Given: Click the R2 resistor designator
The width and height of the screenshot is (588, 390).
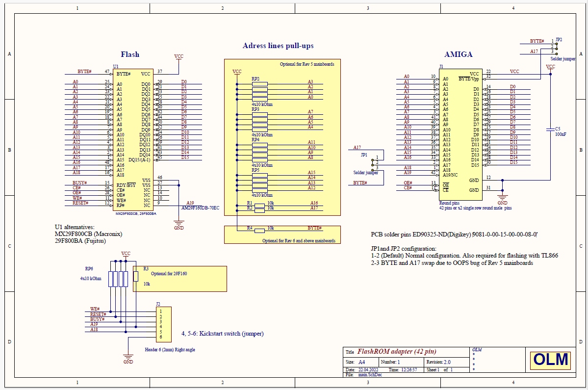Looking at the screenshot, I should (x=250, y=208).
